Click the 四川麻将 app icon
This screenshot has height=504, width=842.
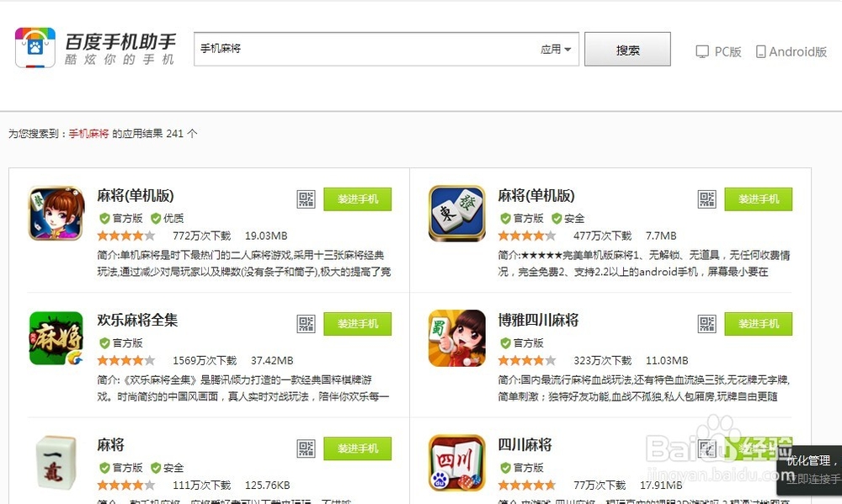(x=457, y=463)
